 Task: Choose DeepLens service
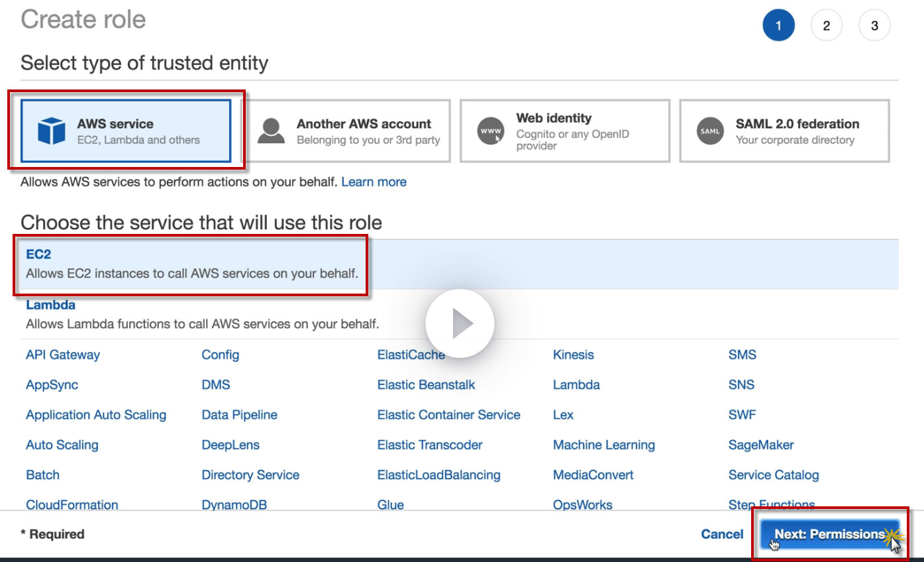point(231,445)
